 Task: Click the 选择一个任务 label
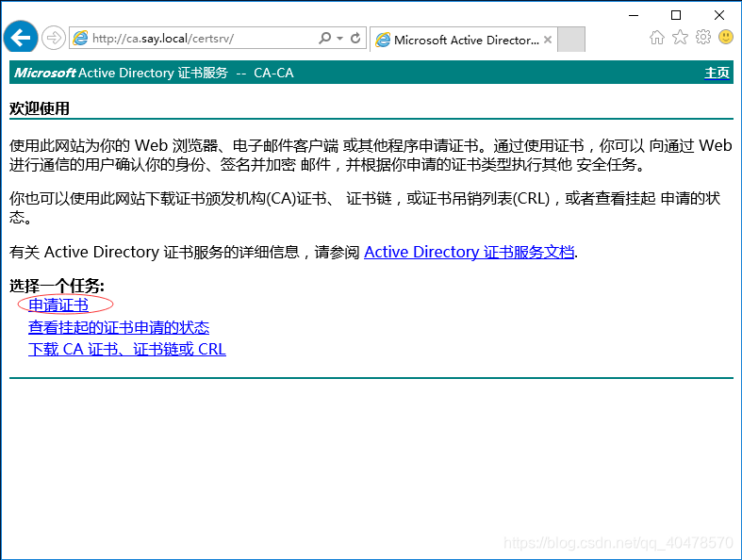[x=57, y=286]
